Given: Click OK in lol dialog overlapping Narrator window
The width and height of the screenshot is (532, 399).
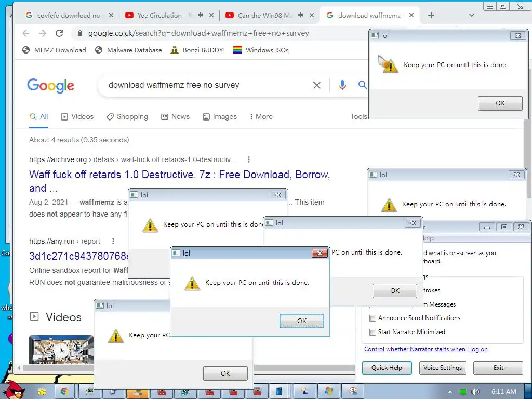Looking at the screenshot, I should click(395, 291).
